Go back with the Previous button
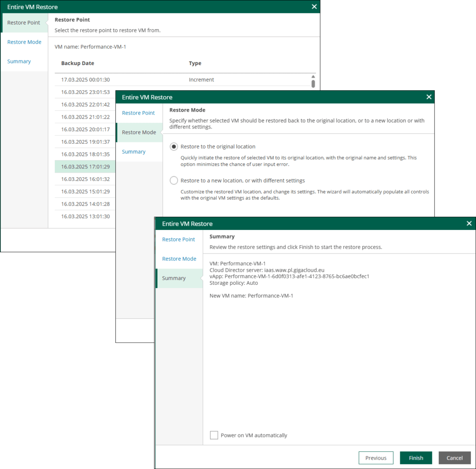 coord(376,458)
